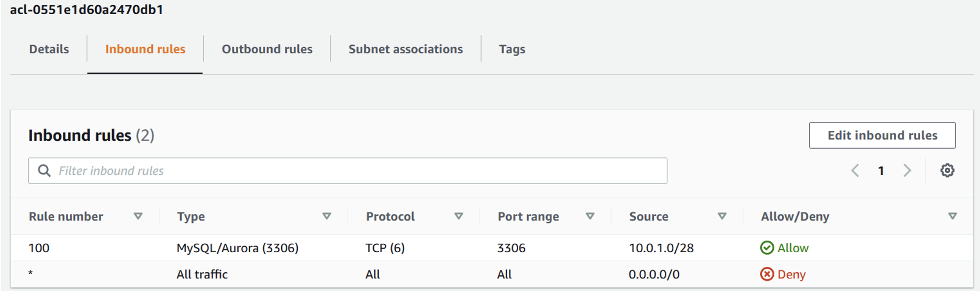
Task: Go to previous page chevron
Action: click(855, 171)
